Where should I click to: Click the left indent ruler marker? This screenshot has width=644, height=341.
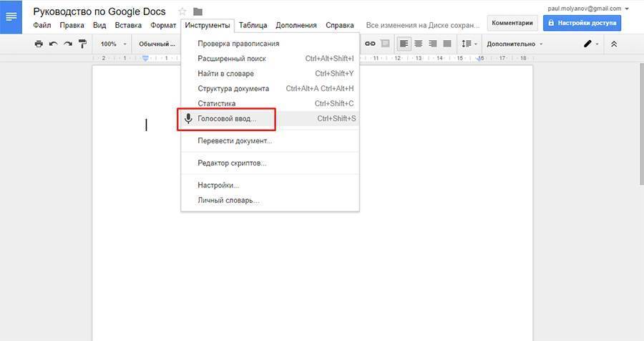145,59
